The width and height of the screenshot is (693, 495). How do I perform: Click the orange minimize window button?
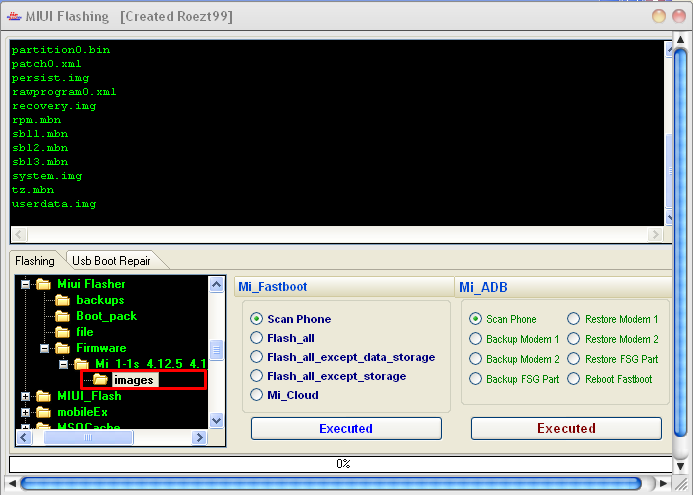pyautogui.click(x=659, y=16)
